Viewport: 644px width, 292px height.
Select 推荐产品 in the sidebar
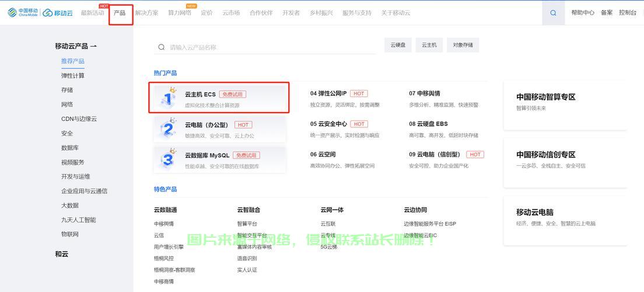73,61
